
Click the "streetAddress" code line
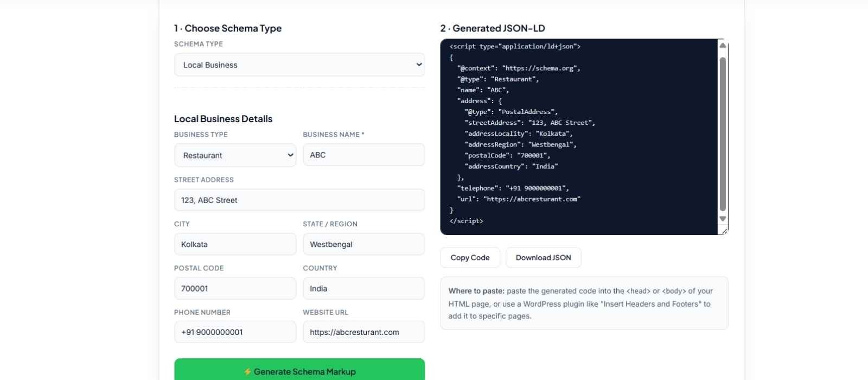[x=529, y=123]
